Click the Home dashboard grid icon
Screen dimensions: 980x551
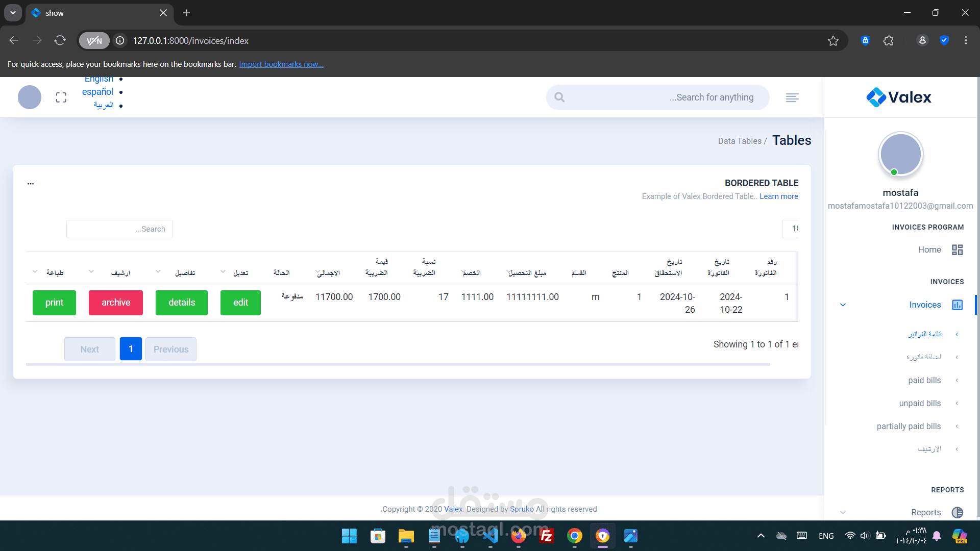coord(957,249)
